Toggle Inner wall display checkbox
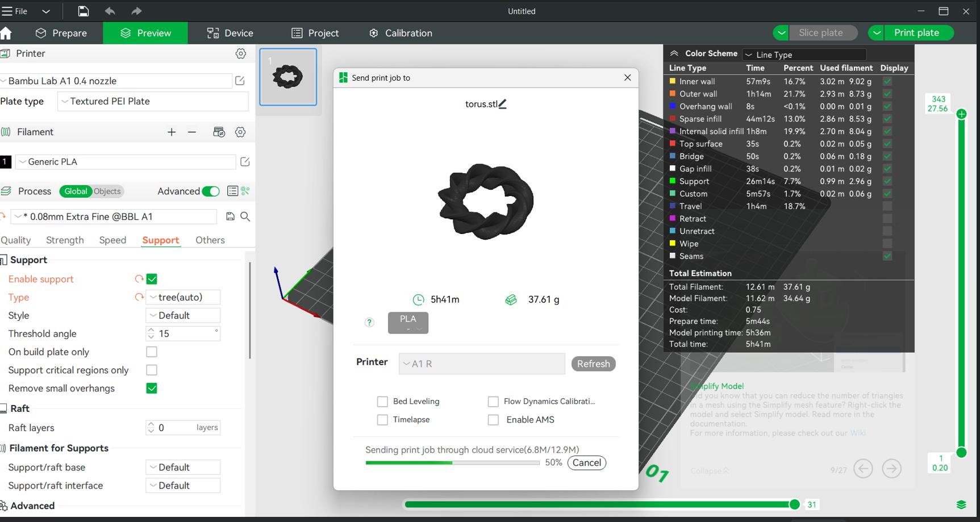Viewport: 980px width, 522px height. coord(887,81)
